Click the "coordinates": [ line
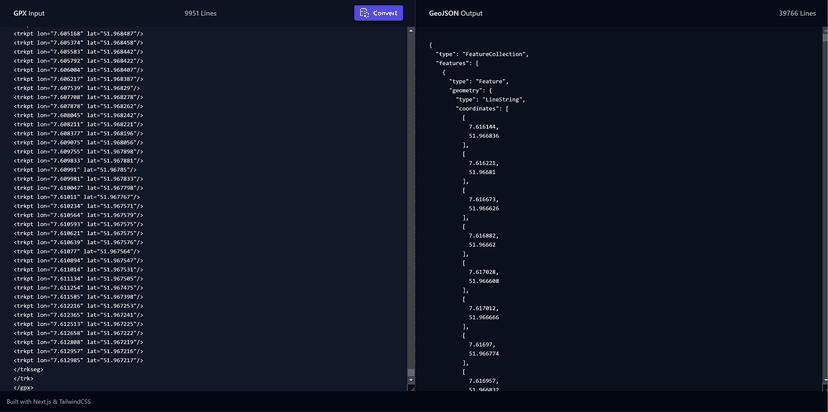The height and width of the screenshot is (412, 828). pos(482,109)
